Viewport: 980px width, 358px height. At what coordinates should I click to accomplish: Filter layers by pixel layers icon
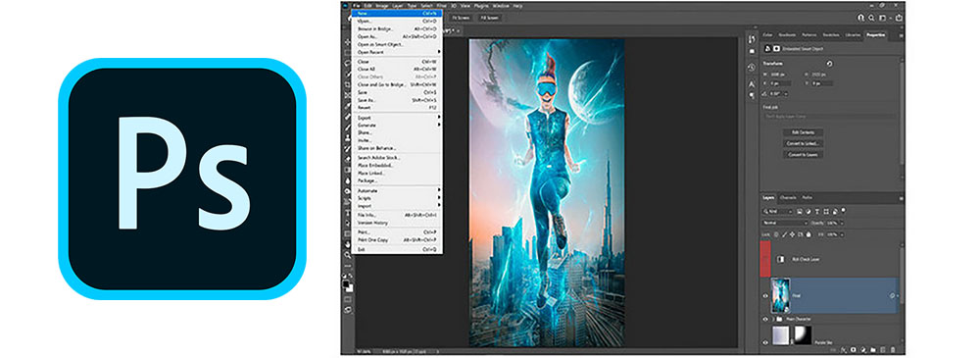(x=800, y=212)
